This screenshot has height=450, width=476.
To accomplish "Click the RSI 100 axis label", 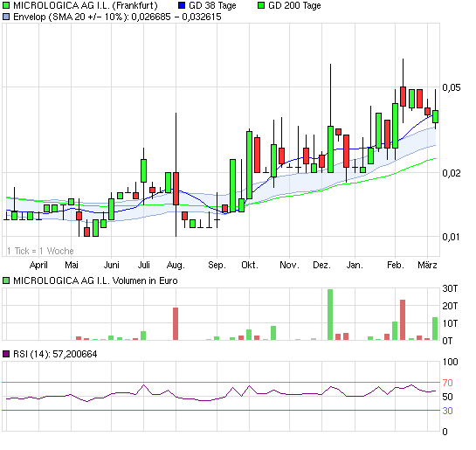I will pos(450,362).
